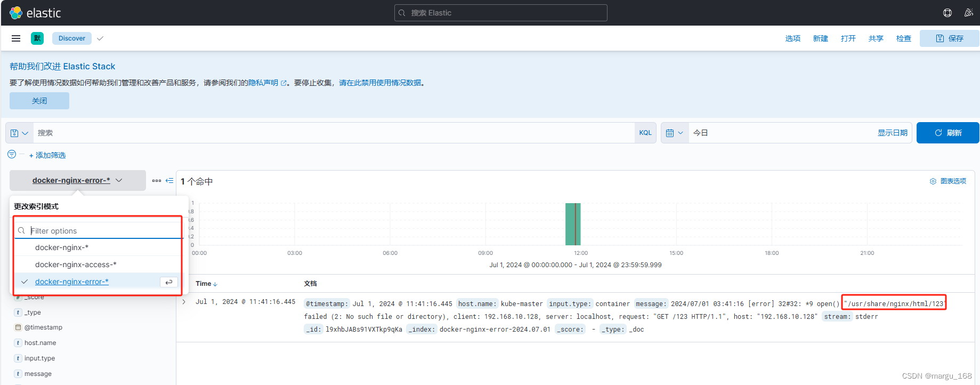Focus the Filter options search field
980x385 pixels.
point(99,230)
